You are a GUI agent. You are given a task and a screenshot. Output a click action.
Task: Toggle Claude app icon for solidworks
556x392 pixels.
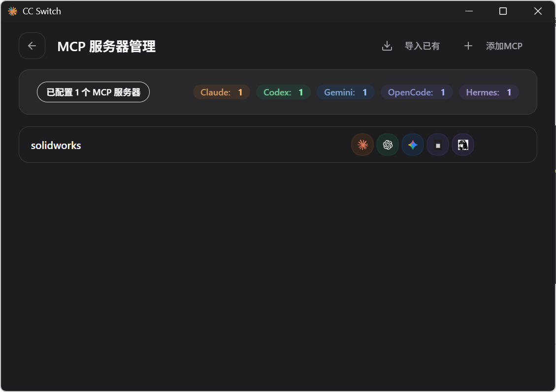tap(362, 145)
